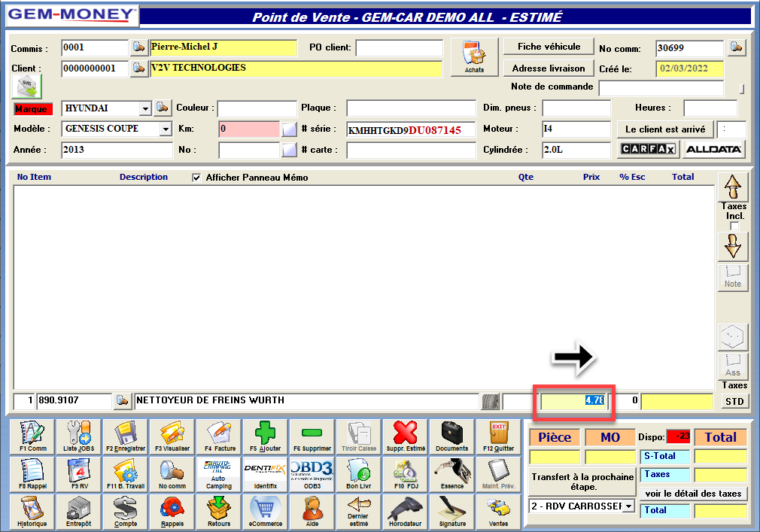Screen dimensions: 760x532
Task: Open Entrepôt warehouse icon
Action: click(79, 512)
